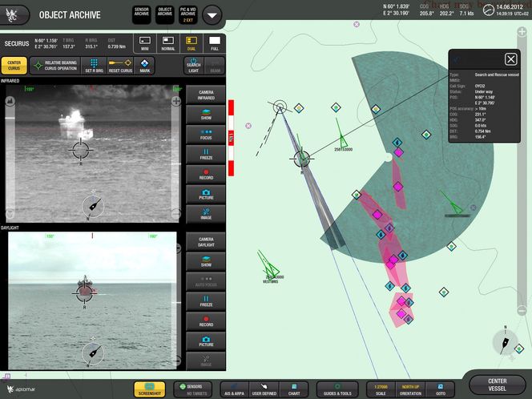The width and height of the screenshot is (532, 399).
Task: Close the vessel information popup
Action: pyautogui.click(x=510, y=59)
